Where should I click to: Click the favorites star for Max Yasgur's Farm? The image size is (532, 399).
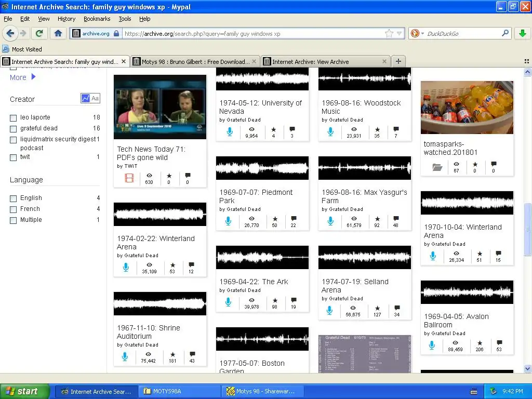(377, 219)
